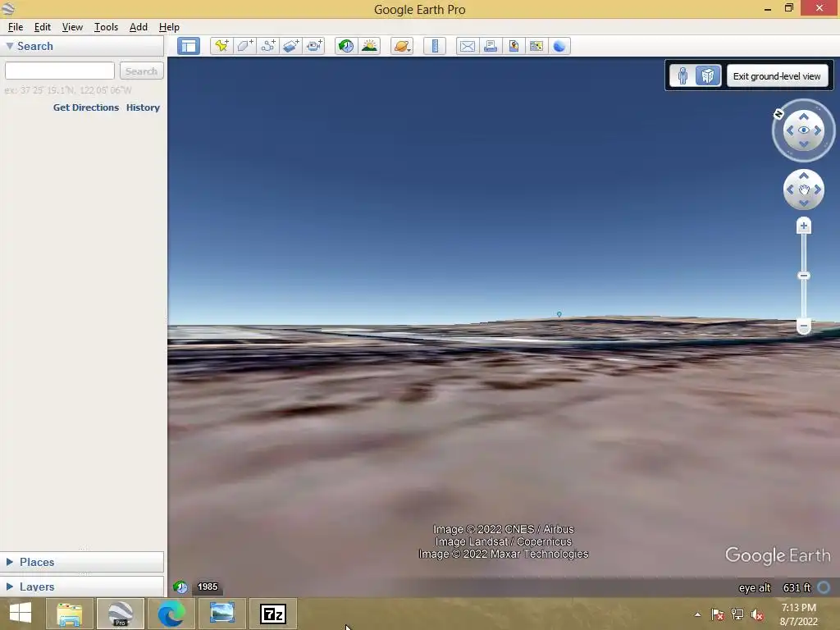
Task: Click Exit ground-level view button
Action: click(777, 76)
